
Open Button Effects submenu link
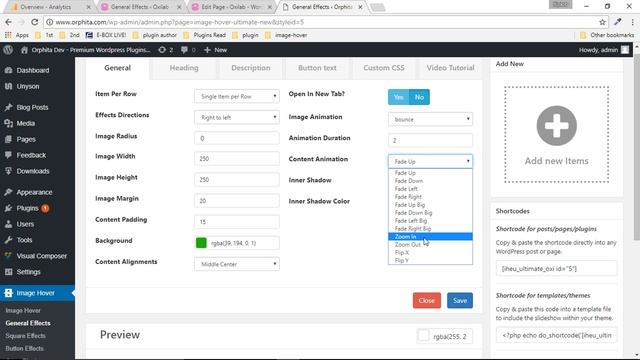pos(24,349)
